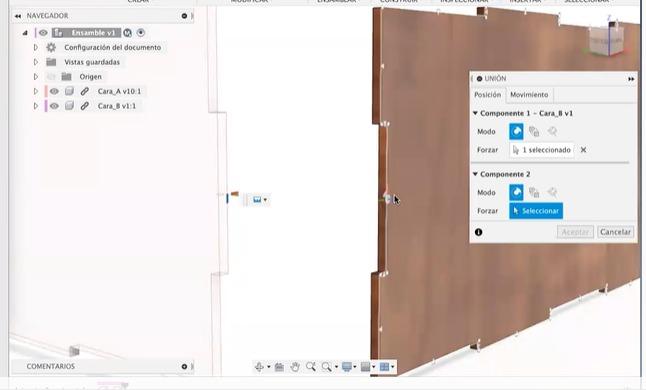Image resolution: width=646 pixels, height=390 pixels.
Task: Select 'Configuración del documento' text
Action: 112,47
